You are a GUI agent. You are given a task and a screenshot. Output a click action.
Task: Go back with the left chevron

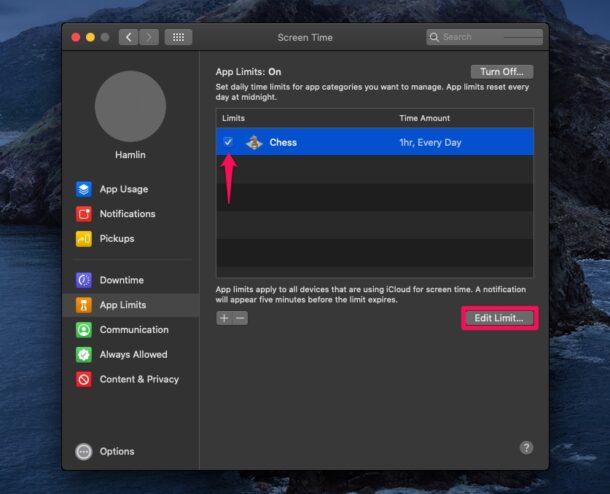129,37
